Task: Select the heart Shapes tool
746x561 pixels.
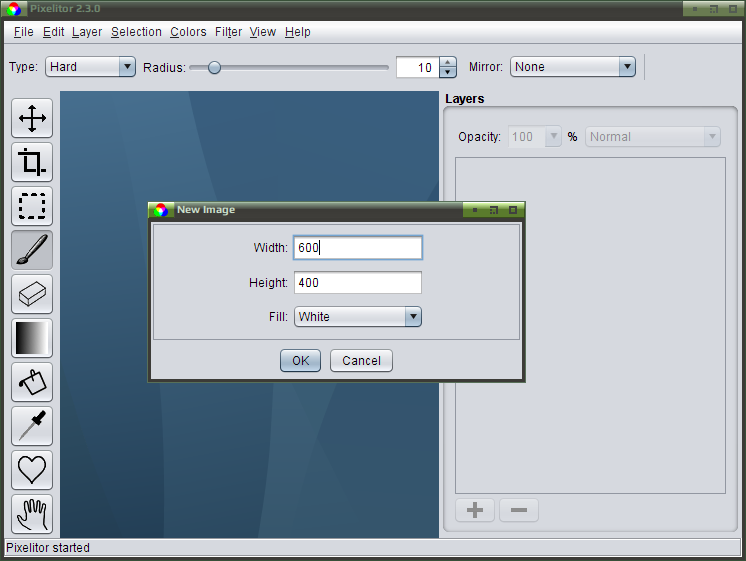Action: click(x=32, y=470)
